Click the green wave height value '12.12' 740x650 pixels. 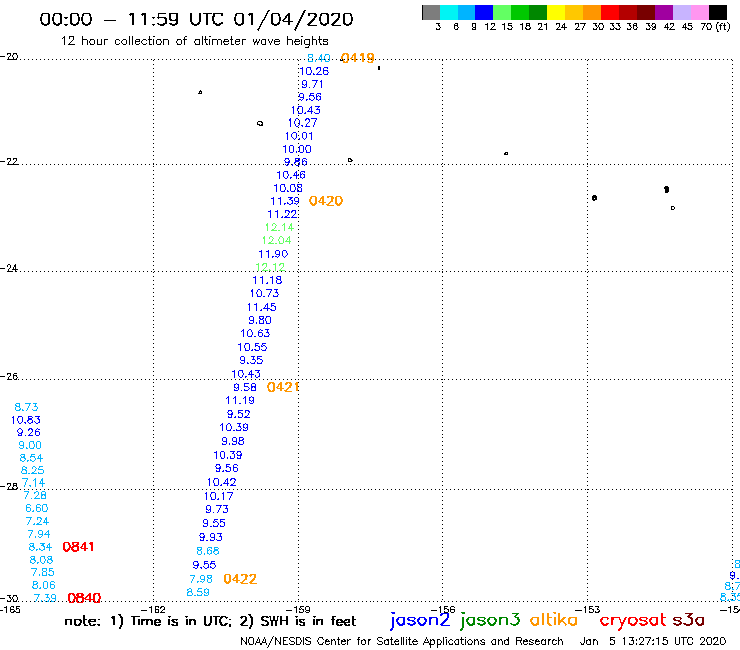[270, 267]
